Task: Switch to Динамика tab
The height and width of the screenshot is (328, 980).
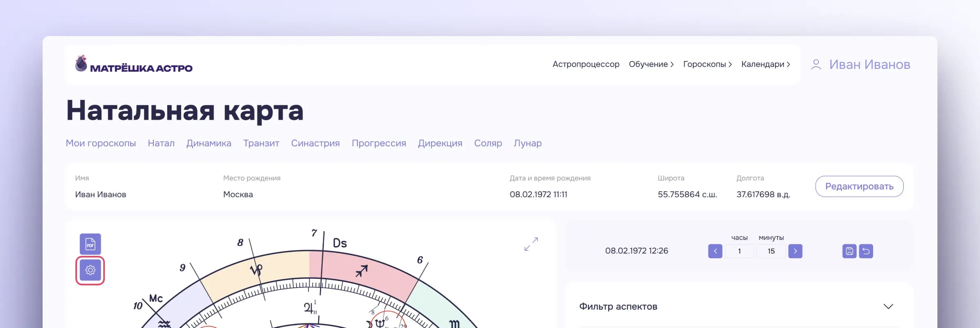Action: 209,143
